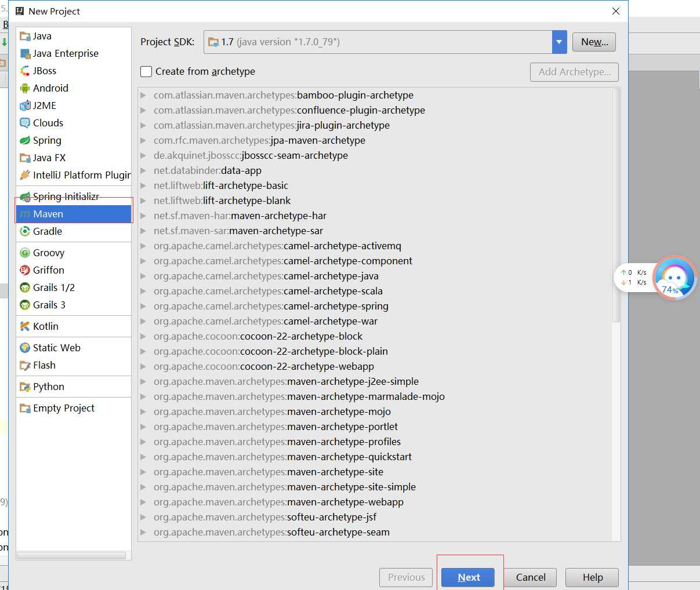Open Help for New Project

[x=592, y=577]
